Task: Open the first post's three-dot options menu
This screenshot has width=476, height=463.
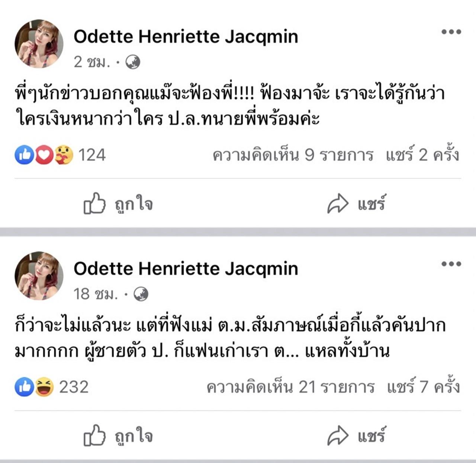Action: pyautogui.click(x=451, y=32)
